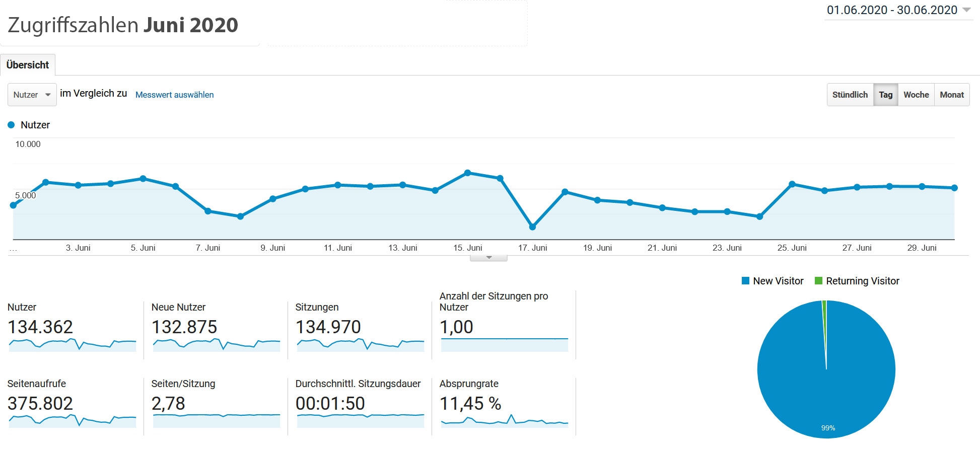Switch chart to Stündlich view
980x451 pixels.
(850, 95)
